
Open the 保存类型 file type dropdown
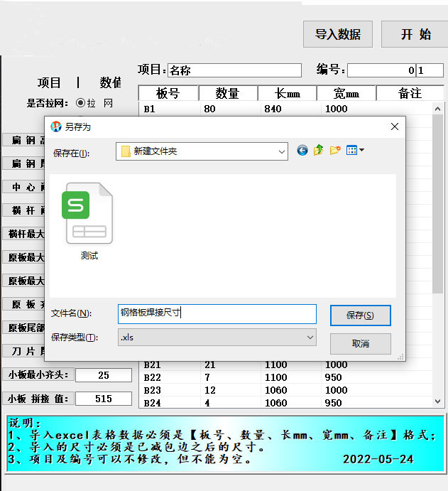(x=310, y=338)
